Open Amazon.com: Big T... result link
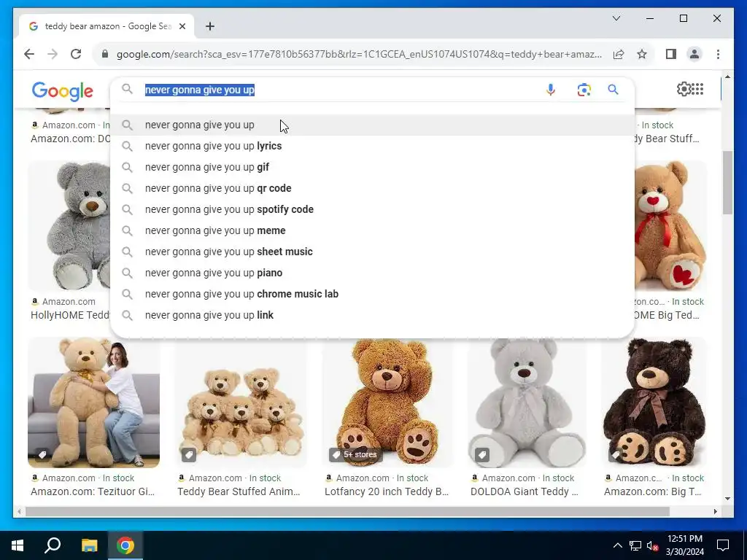Viewport: 747px width, 560px height. coord(653,491)
